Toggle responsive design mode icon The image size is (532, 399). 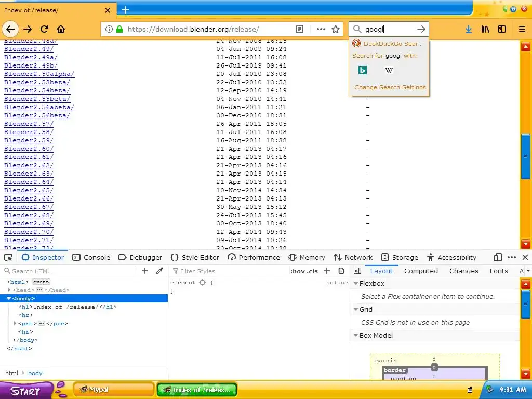(497, 258)
